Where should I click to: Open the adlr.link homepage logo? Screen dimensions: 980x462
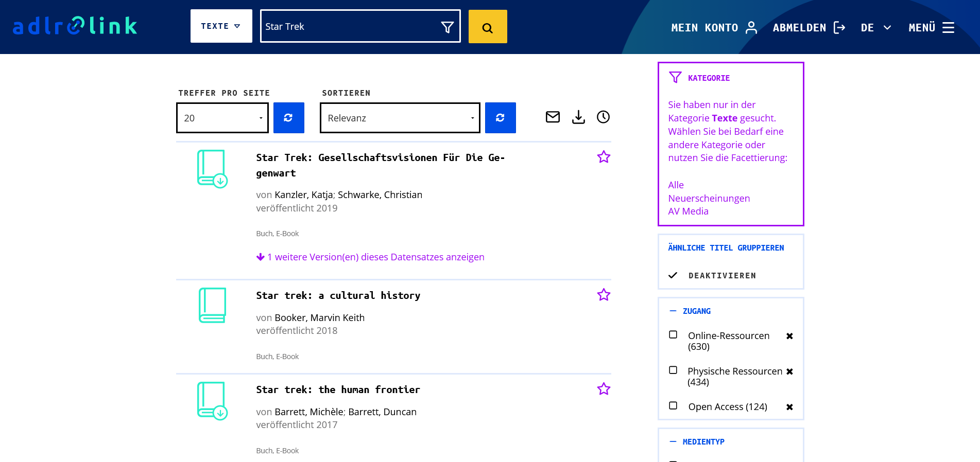click(75, 26)
